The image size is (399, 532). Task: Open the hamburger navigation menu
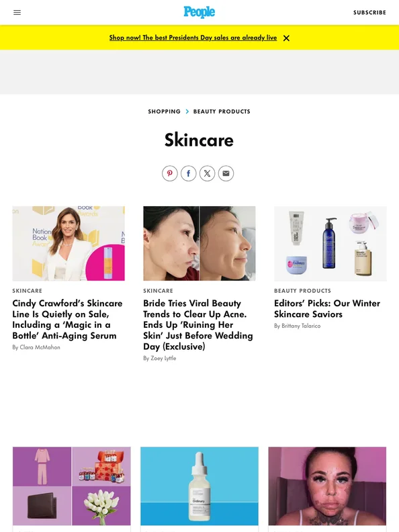click(x=17, y=13)
